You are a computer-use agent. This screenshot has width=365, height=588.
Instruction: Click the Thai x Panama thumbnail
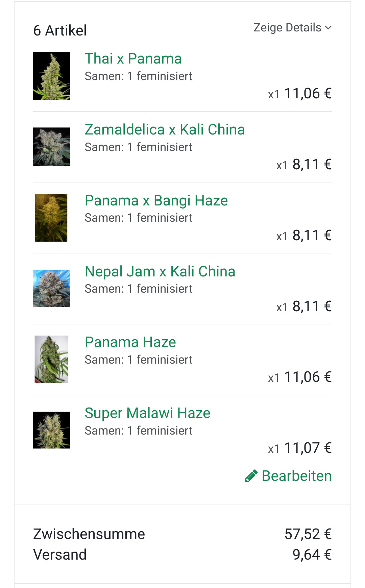(51, 76)
